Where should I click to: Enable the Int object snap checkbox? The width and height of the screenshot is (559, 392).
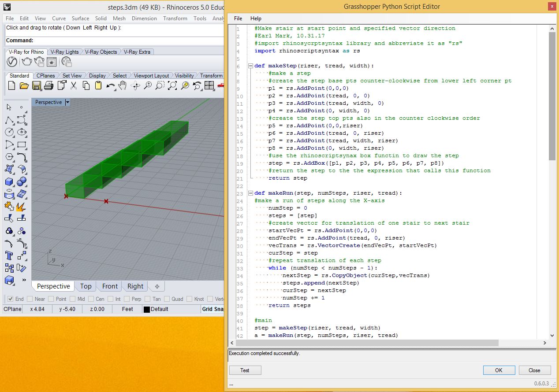coord(110,299)
